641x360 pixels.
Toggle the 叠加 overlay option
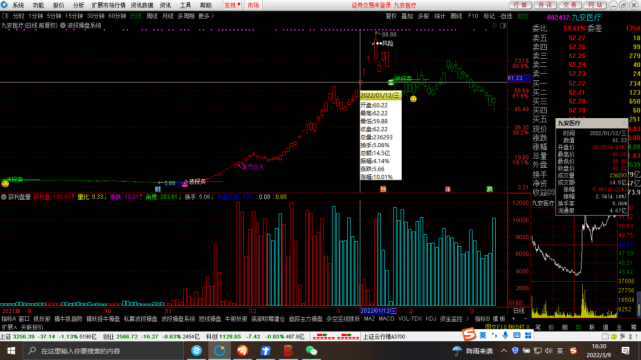click(x=407, y=16)
